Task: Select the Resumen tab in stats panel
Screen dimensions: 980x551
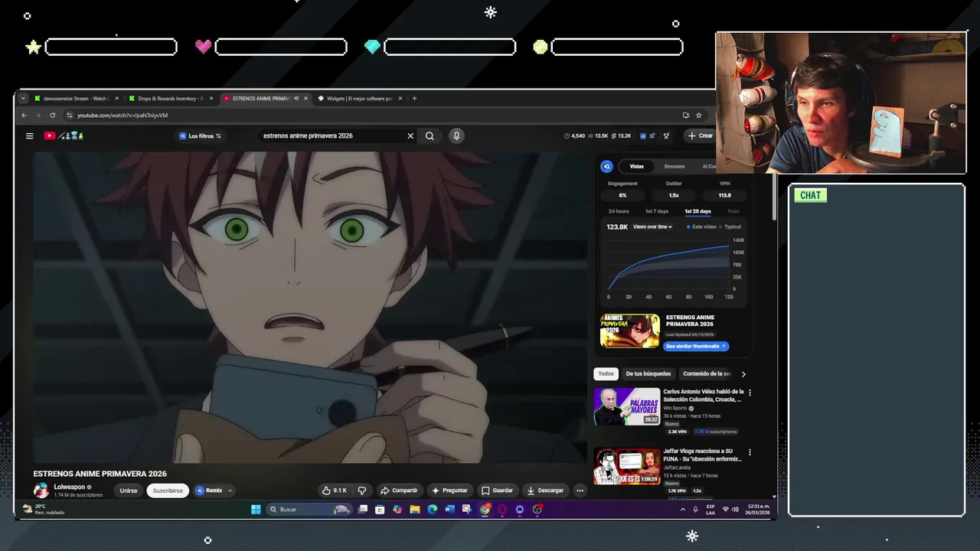Action: [x=675, y=166]
